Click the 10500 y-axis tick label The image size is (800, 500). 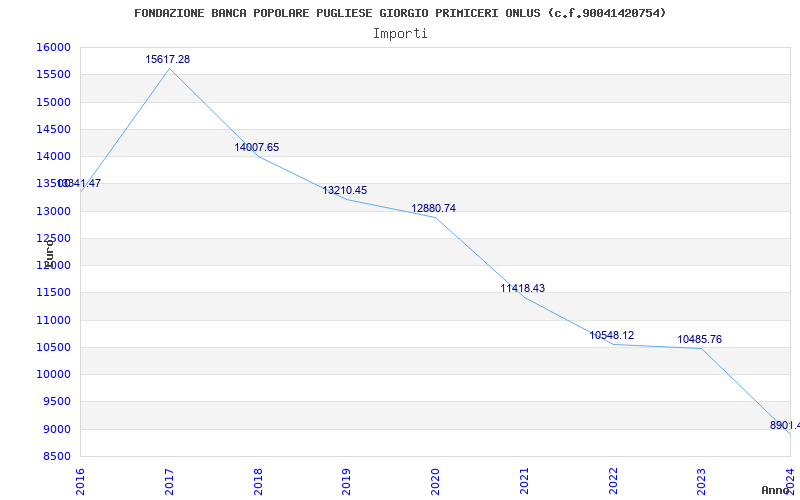(53, 347)
